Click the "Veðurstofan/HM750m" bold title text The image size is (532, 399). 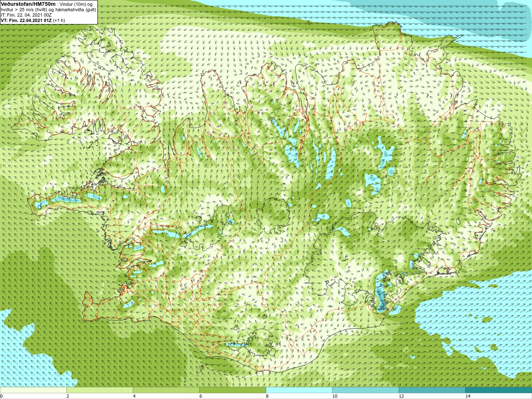point(28,4)
